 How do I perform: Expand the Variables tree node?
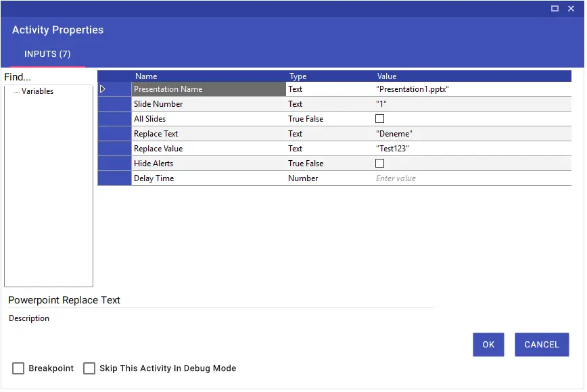(16, 91)
